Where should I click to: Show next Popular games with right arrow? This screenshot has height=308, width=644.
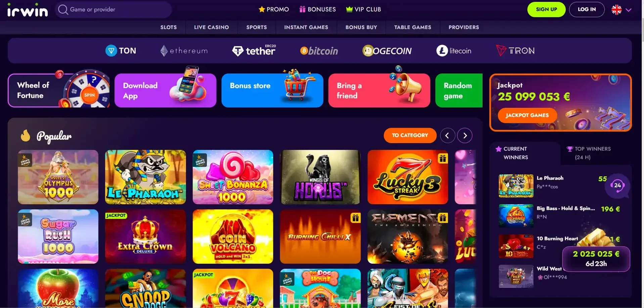click(465, 136)
